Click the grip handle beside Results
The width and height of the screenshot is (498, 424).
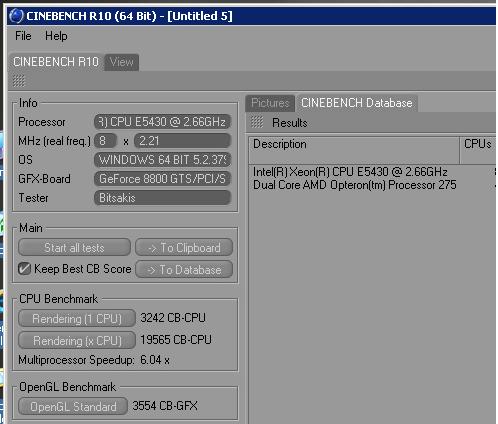point(257,122)
